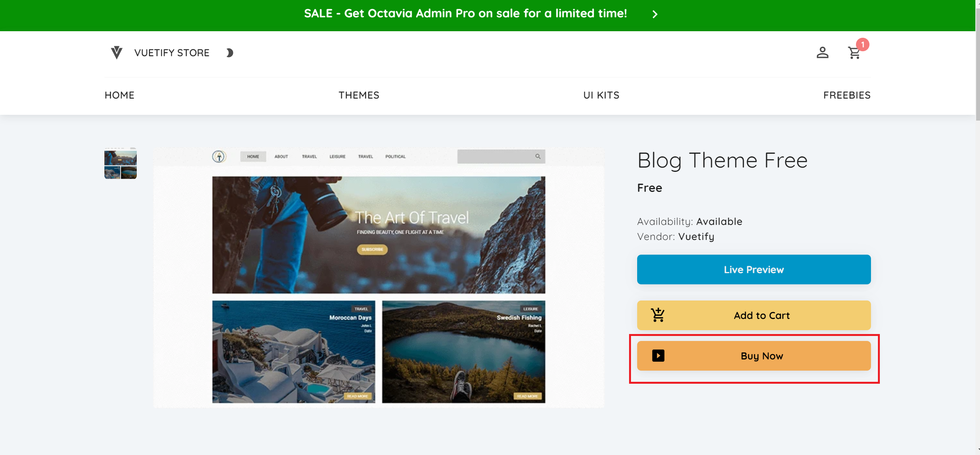Click the Vuetify V logo icon
Screen dimensions: 980x455
click(x=116, y=52)
